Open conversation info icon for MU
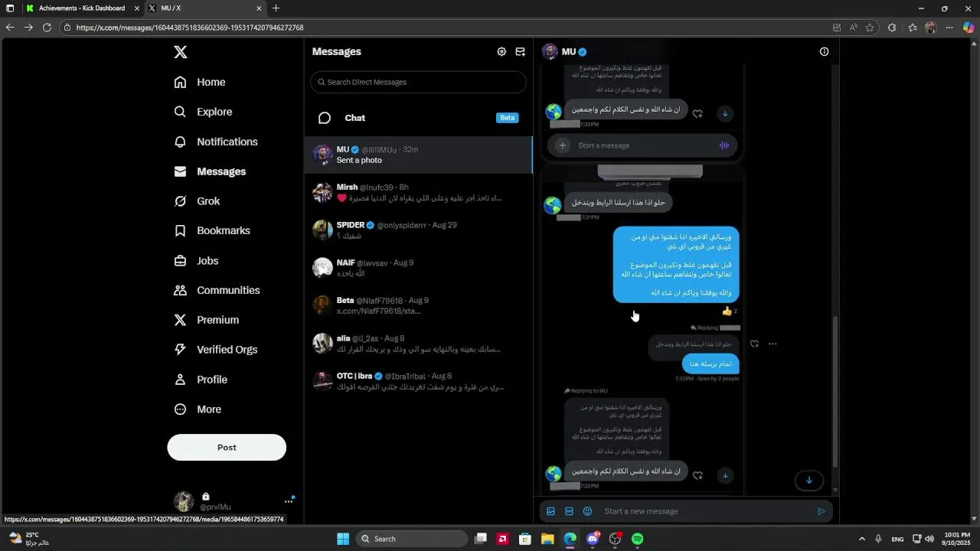This screenshot has height=551, width=980. [824, 52]
